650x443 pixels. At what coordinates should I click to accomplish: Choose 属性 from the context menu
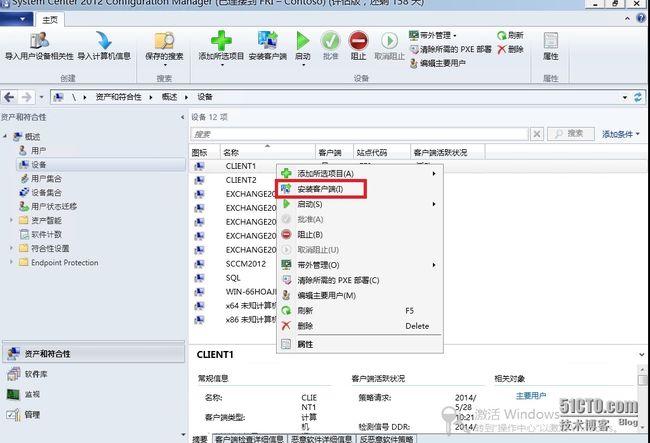pyautogui.click(x=359, y=344)
